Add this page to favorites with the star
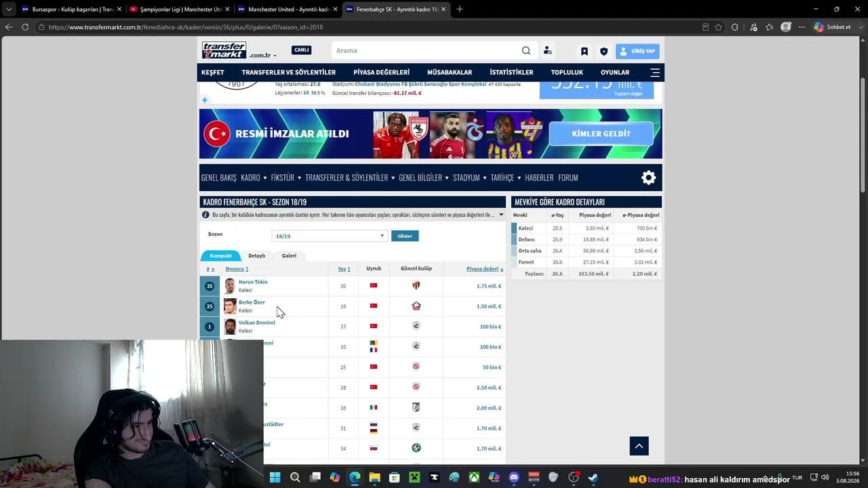The image size is (868, 488). pyautogui.click(x=718, y=27)
